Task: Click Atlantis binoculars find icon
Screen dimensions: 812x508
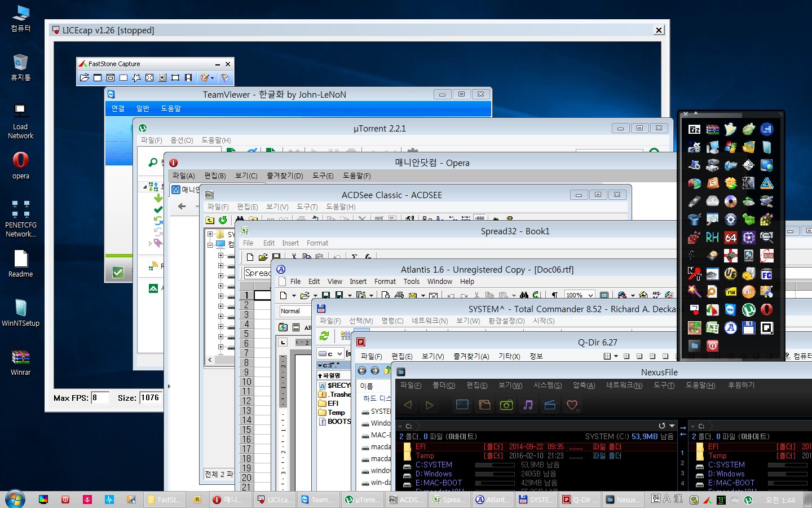Action: [524, 295]
